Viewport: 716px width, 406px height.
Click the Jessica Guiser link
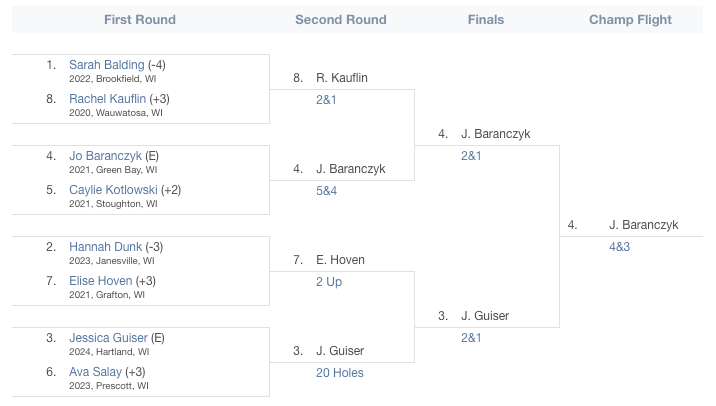108,337
